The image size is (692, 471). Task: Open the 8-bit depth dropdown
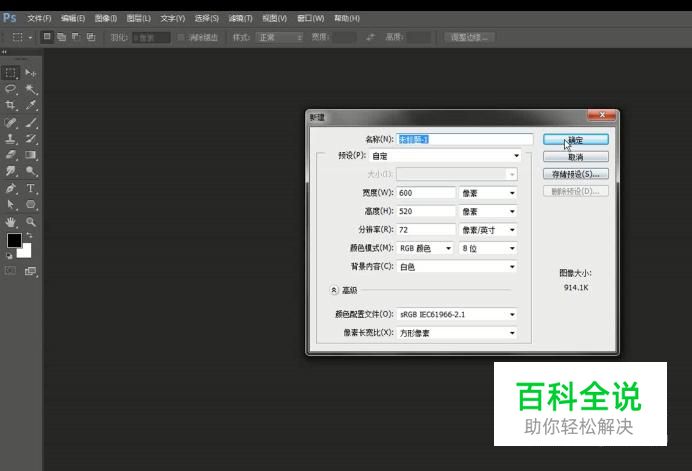488,249
